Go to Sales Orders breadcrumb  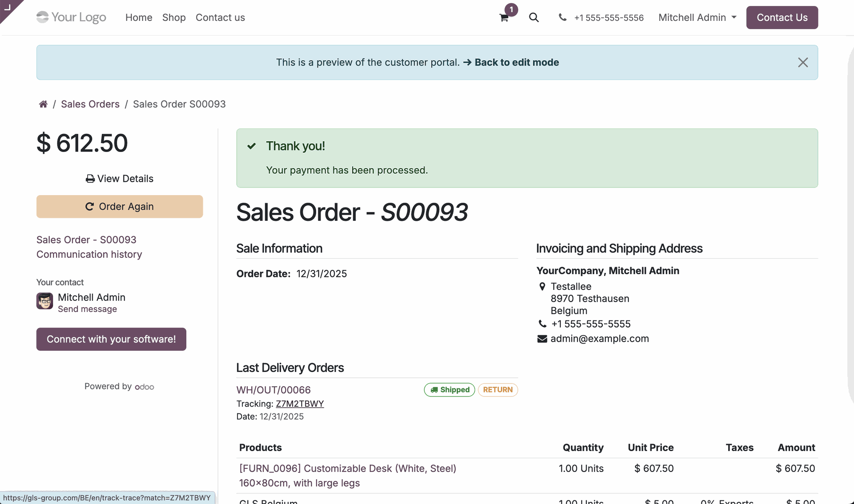pyautogui.click(x=90, y=104)
